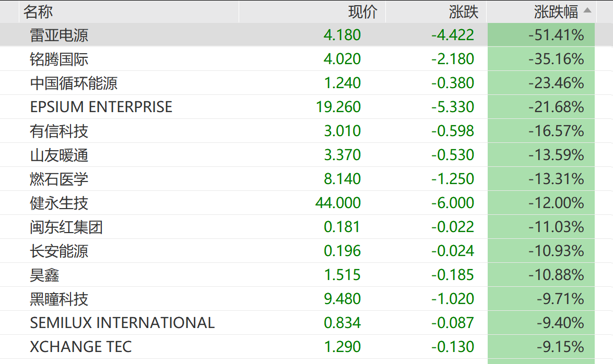Click the 名称 column header

point(38,11)
